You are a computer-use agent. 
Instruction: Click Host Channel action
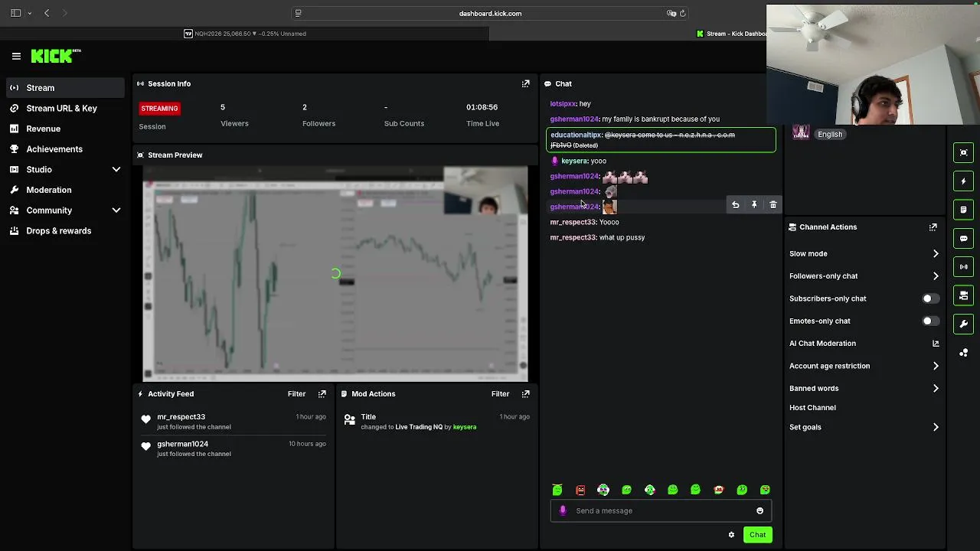coord(812,408)
